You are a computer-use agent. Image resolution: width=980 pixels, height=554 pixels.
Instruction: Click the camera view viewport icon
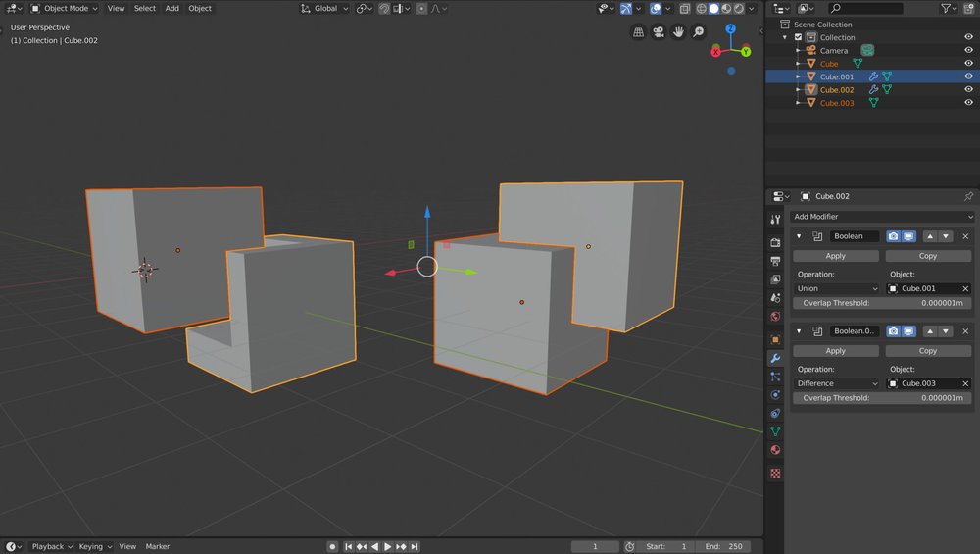coord(659,32)
